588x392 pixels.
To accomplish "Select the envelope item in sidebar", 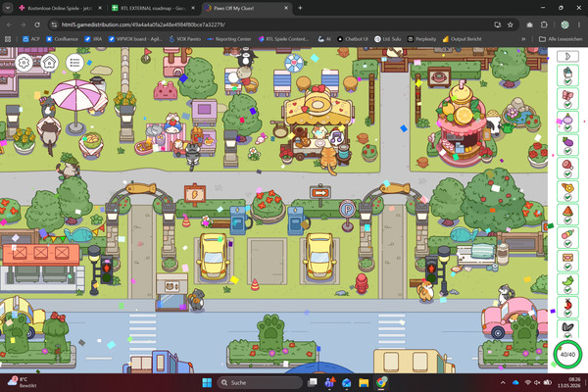I will click(x=567, y=261).
